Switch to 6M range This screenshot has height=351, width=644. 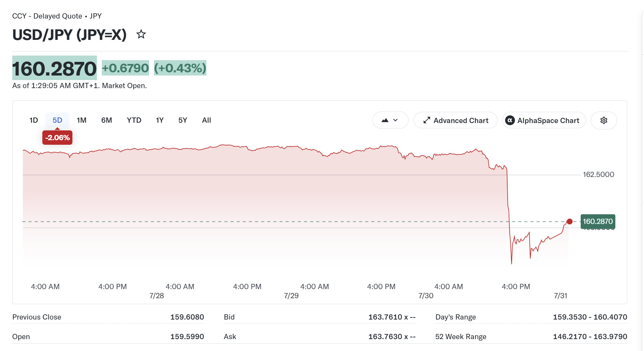tap(107, 120)
